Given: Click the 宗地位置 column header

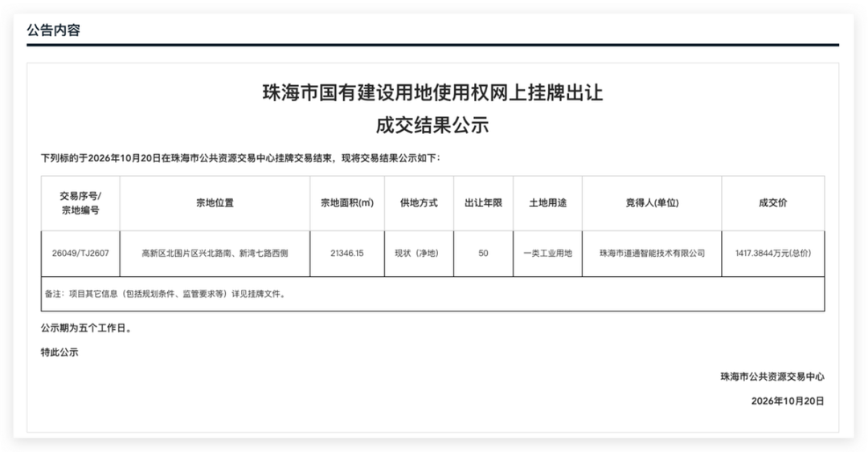Looking at the screenshot, I should pyautogui.click(x=215, y=203).
